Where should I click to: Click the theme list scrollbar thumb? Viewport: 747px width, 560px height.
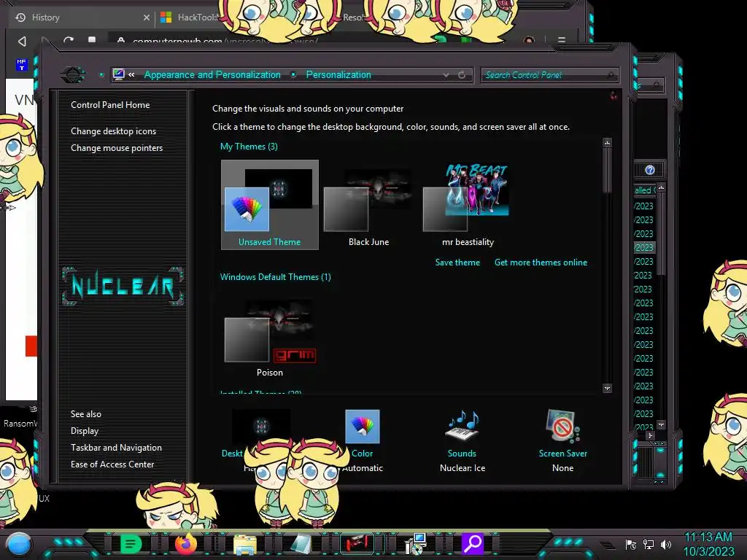[607, 170]
